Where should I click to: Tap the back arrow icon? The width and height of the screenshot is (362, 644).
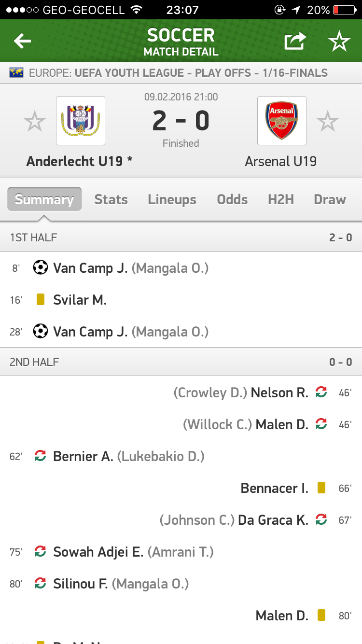click(x=23, y=42)
